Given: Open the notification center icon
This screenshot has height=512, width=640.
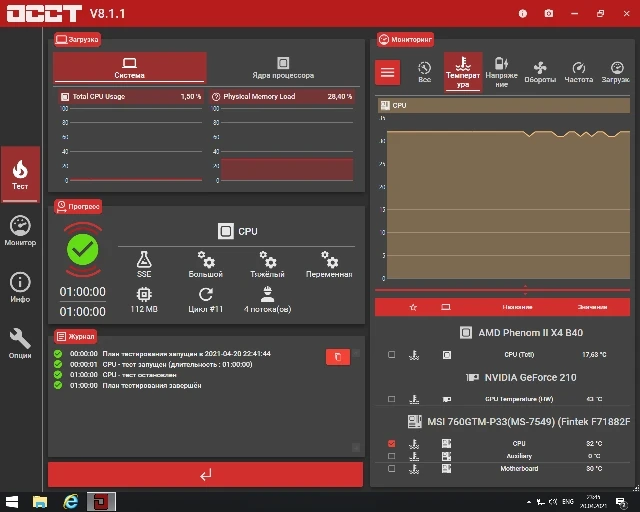Looking at the screenshot, I should (x=621, y=503).
